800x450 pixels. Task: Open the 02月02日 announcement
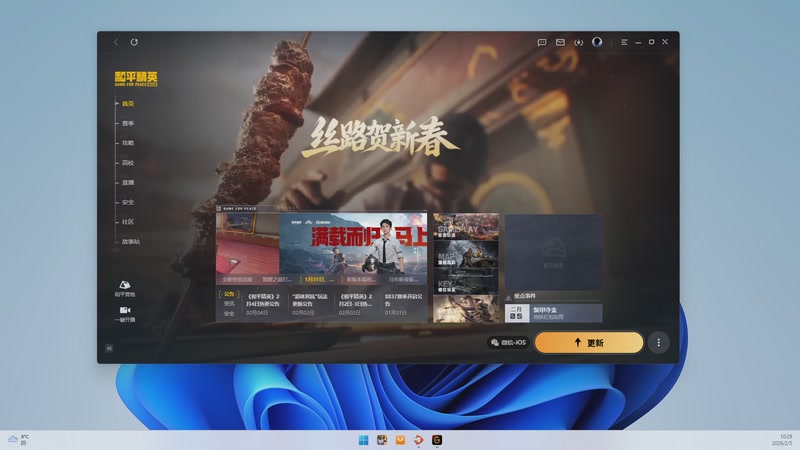point(356,304)
